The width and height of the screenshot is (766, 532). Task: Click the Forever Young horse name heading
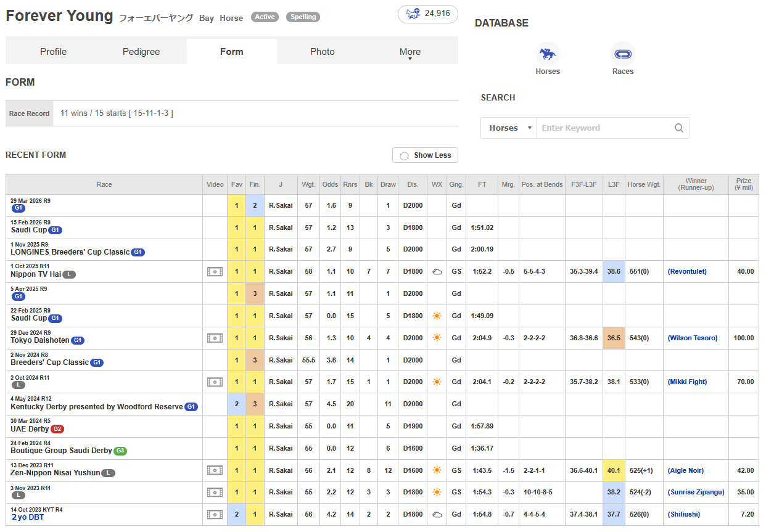pos(59,16)
